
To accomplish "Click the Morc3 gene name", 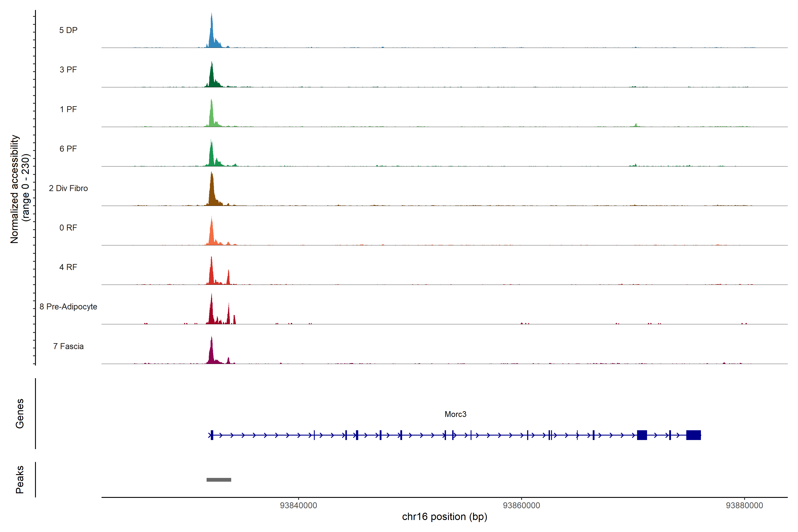I will coord(455,414).
